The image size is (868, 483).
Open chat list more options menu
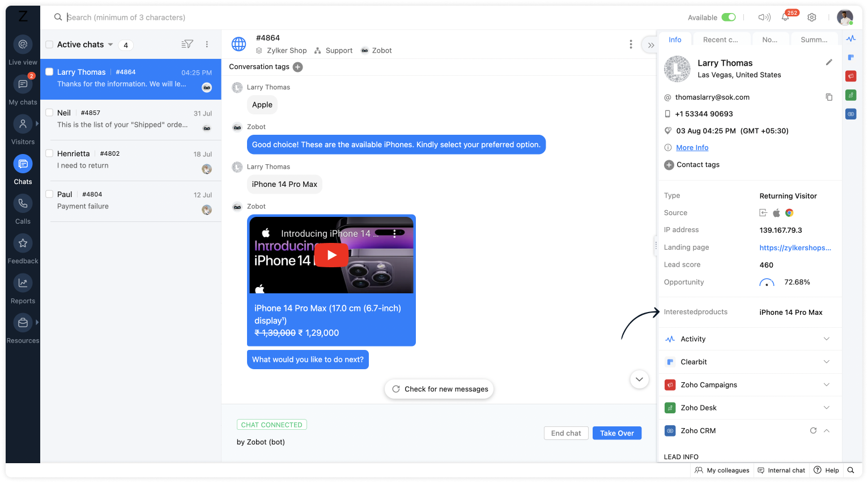pos(207,44)
